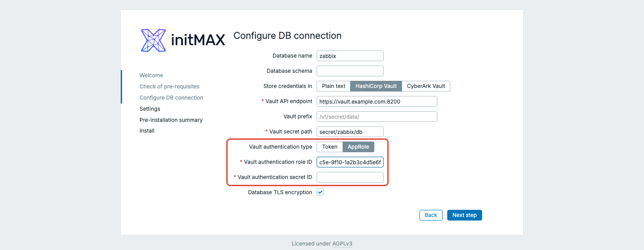Select CyberArk Vault credential storage
Viewport: 644px width, 250px height.
coord(426,86)
